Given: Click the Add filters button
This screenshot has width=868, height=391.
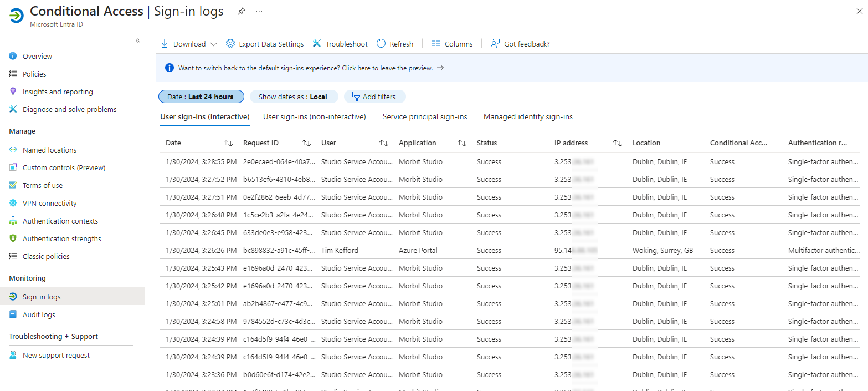Looking at the screenshot, I should 374,97.
